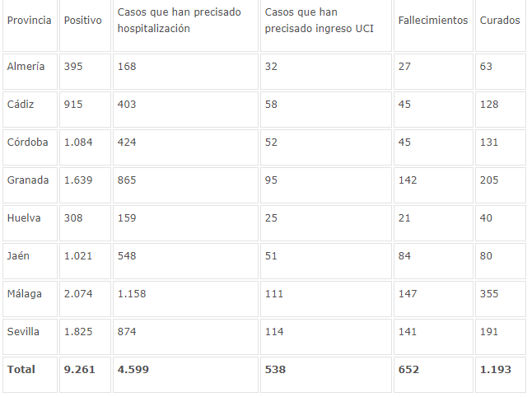Click the Fallecimientos column header
Viewport: 532px width, 397px height.
(432, 20)
